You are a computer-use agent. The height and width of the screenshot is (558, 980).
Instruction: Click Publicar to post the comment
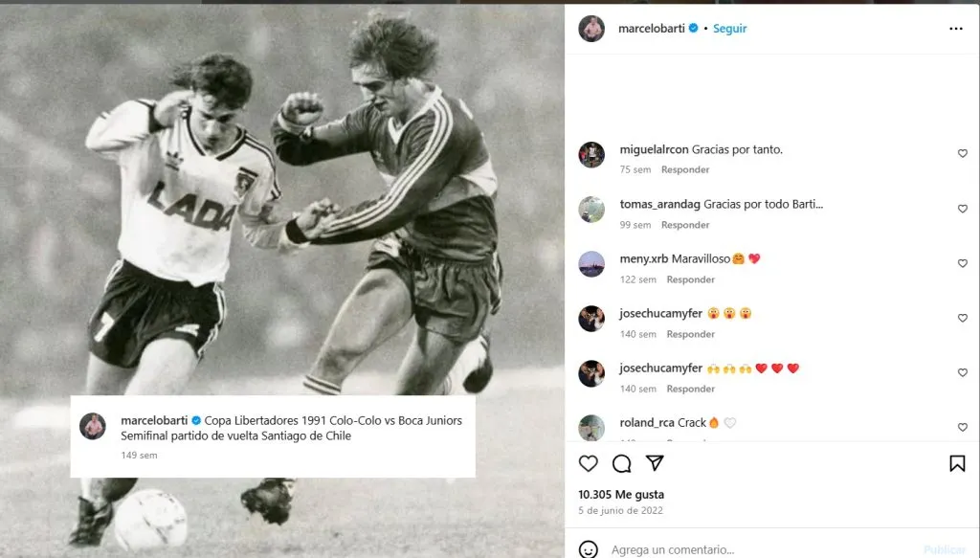click(944, 550)
